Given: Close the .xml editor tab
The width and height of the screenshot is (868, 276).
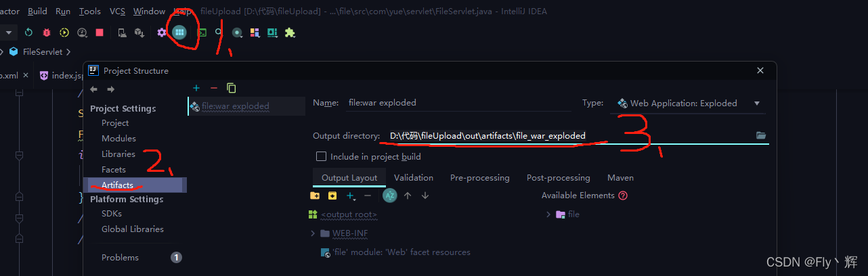Looking at the screenshot, I should coord(26,76).
